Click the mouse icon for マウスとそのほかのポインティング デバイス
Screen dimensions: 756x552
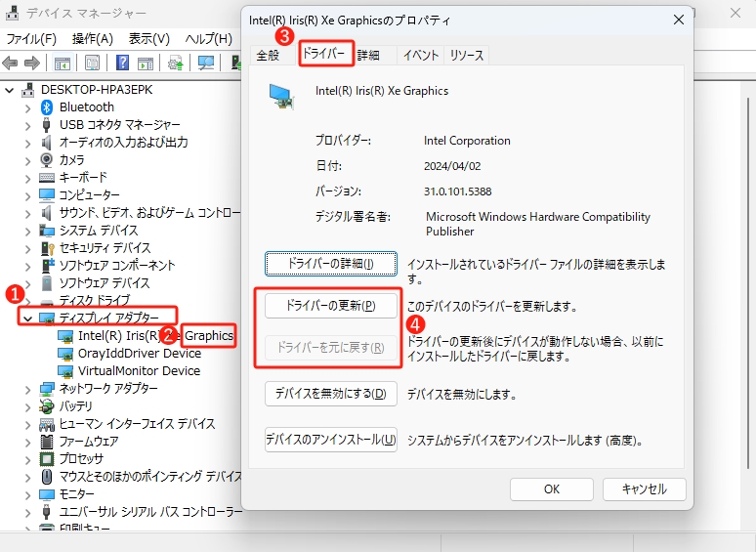46,477
